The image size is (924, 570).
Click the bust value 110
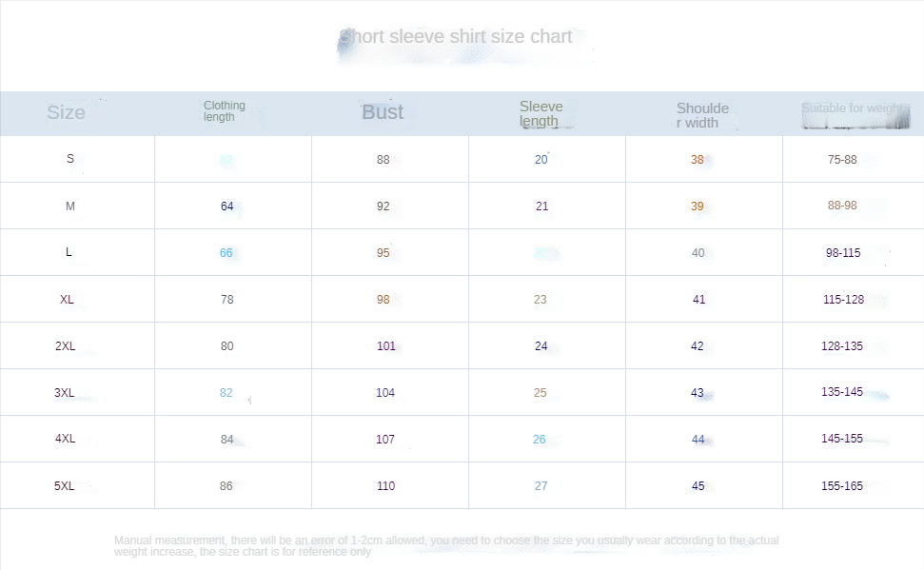(386, 486)
